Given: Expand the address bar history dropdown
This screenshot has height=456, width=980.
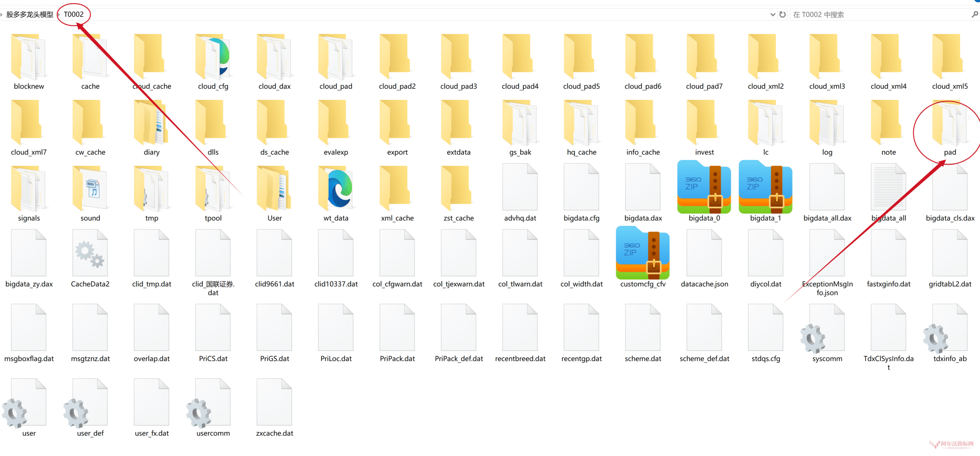Looking at the screenshot, I should 773,15.
